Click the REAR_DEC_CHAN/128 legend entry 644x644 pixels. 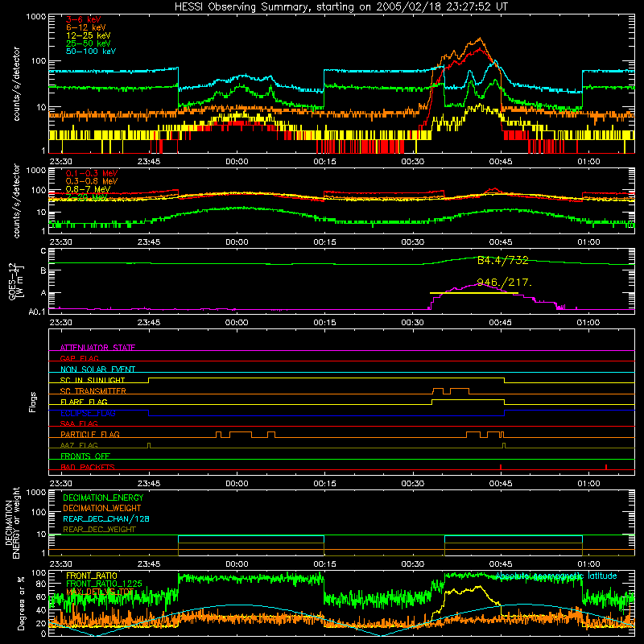106,518
